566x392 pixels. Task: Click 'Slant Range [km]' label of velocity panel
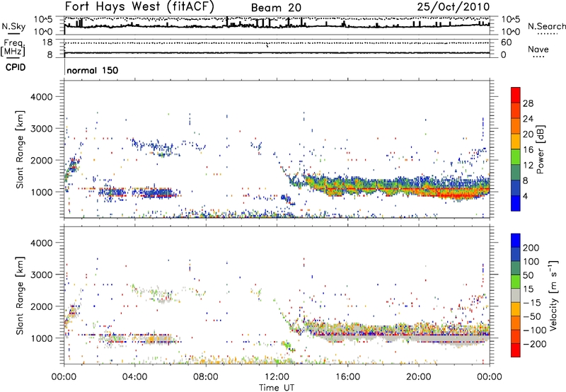[20, 295]
